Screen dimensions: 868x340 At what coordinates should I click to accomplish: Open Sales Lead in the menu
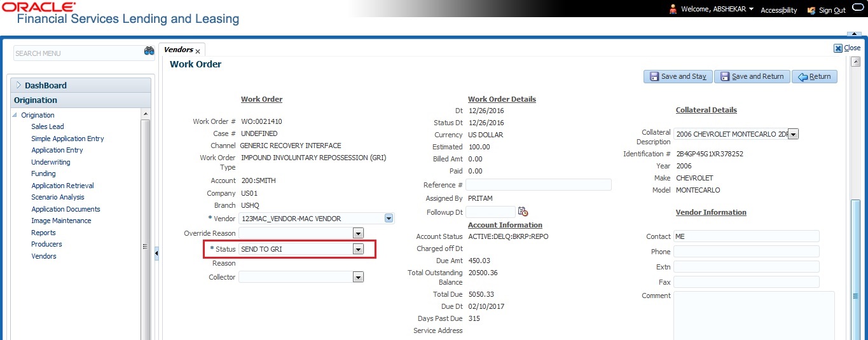pos(48,126)
